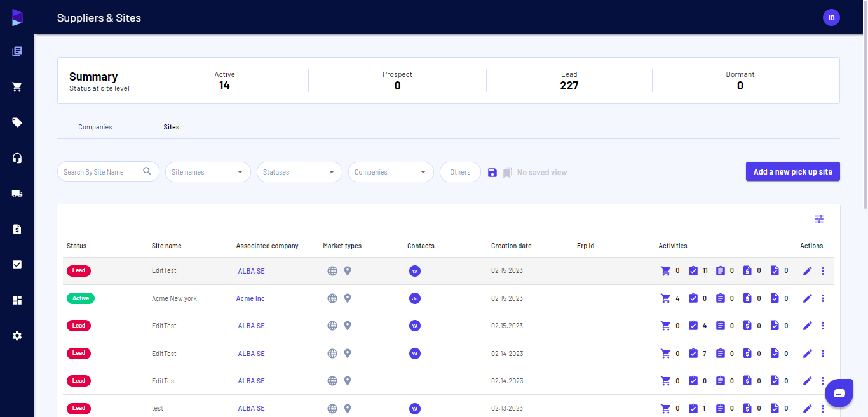Click the Erp id column header
The image size is (868, 417).
click(585, 246)
